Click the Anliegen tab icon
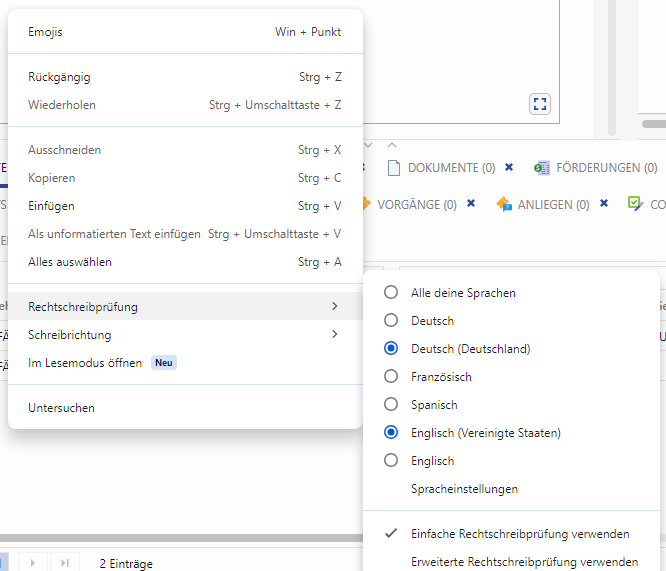The width and height of the screenshot is (666, 571). point(505,204)
